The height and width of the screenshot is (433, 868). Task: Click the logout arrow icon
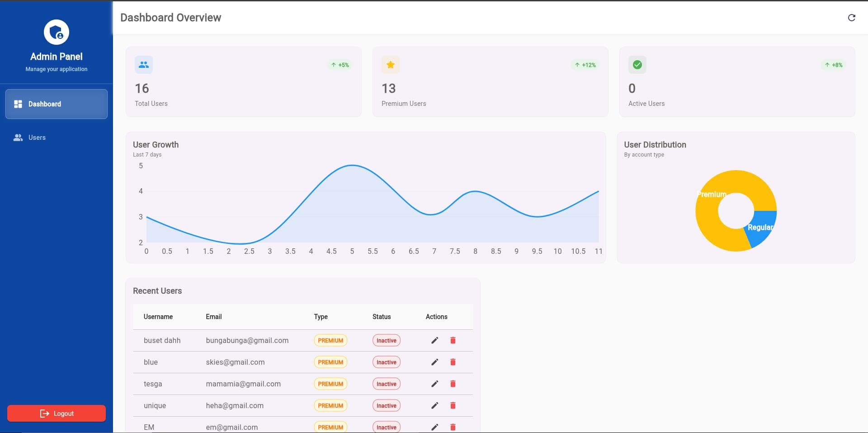(x=44, y=413)
